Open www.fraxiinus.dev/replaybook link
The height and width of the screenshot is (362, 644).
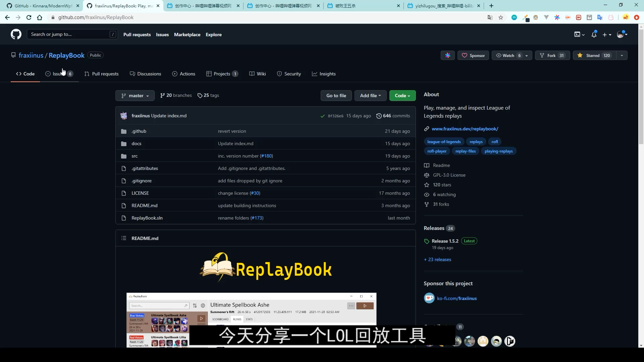(x=465, y=129)
